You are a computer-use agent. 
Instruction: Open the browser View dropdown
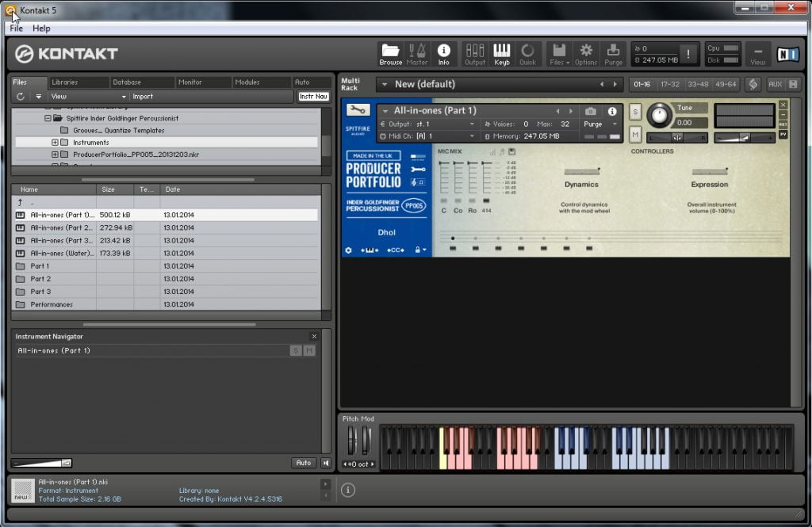tap(88, 97)
